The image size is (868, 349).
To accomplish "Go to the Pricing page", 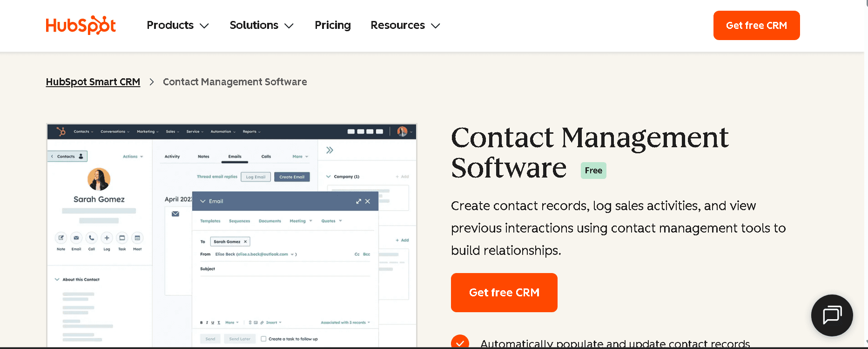I will coord(333,25).
